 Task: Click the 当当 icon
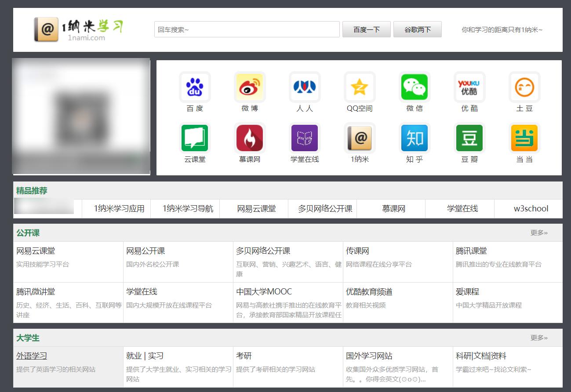(524, 138)
